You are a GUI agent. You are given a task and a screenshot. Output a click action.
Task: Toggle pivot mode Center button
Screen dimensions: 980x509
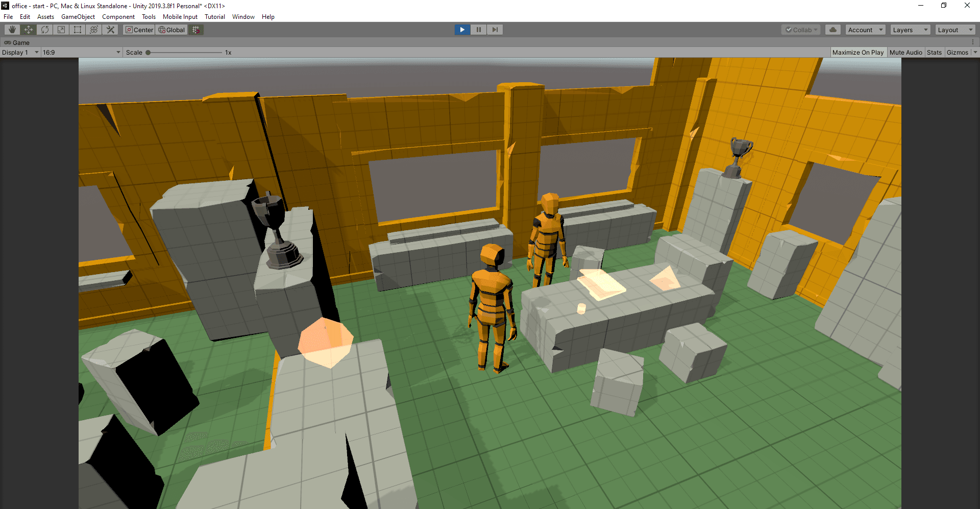pos(139,30)
